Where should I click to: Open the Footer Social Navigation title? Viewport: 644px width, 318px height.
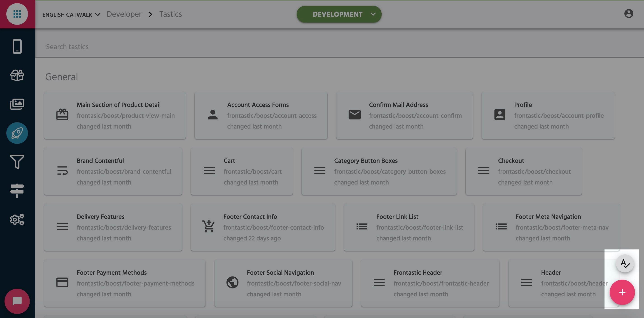pos(280,272)
